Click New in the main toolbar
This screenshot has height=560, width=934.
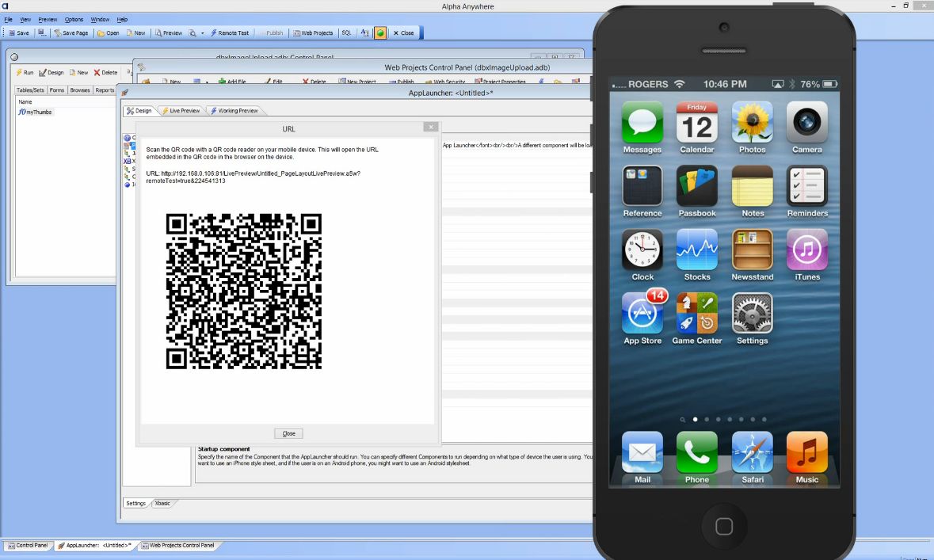click(135, 32)
